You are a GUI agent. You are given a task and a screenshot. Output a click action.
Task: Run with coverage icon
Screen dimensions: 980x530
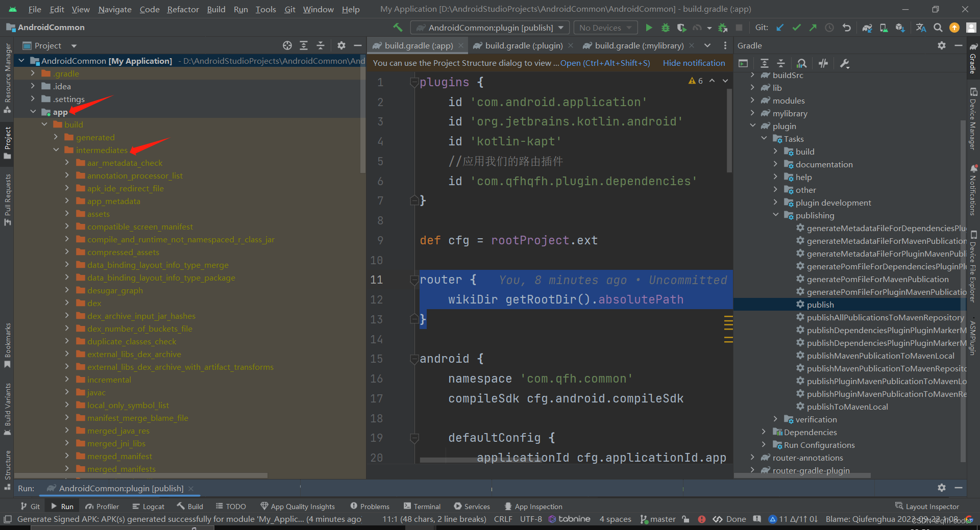point(681,28)
